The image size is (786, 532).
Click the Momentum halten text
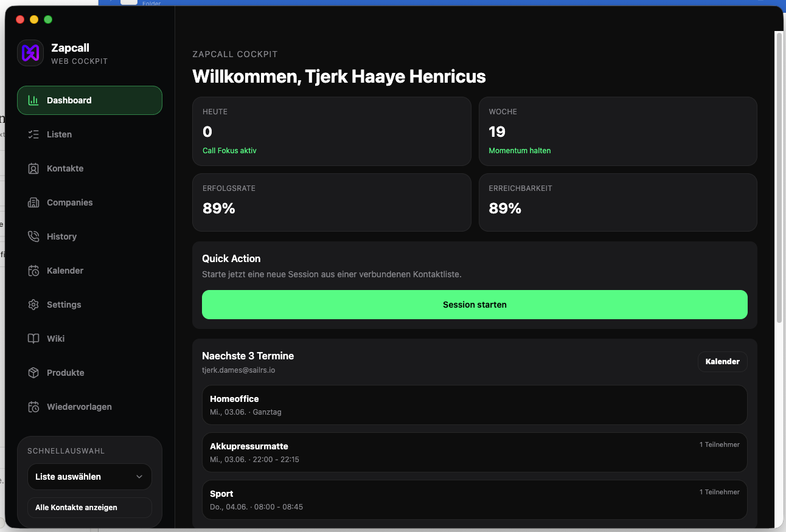(x=520, y=150)
